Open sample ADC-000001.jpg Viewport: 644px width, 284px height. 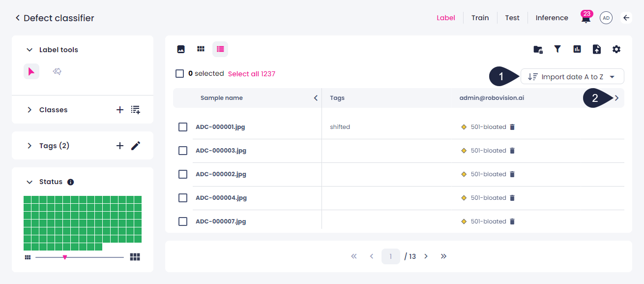pos(220,127)
